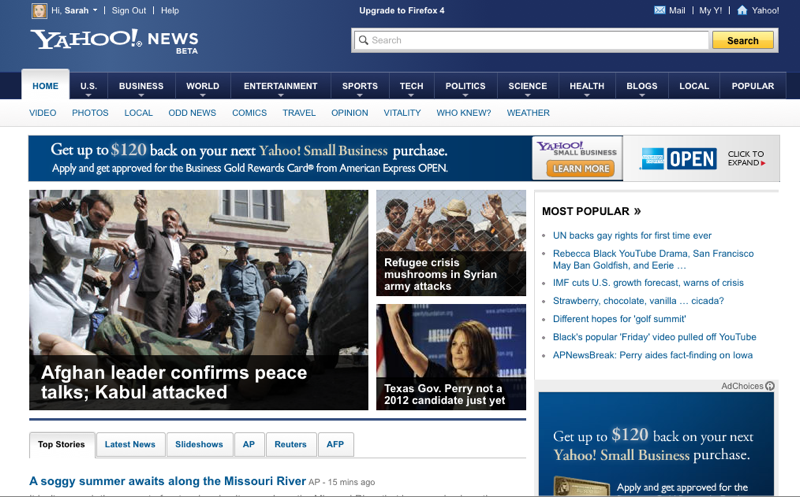Expand the Politics menu arrow

[465, 95]
